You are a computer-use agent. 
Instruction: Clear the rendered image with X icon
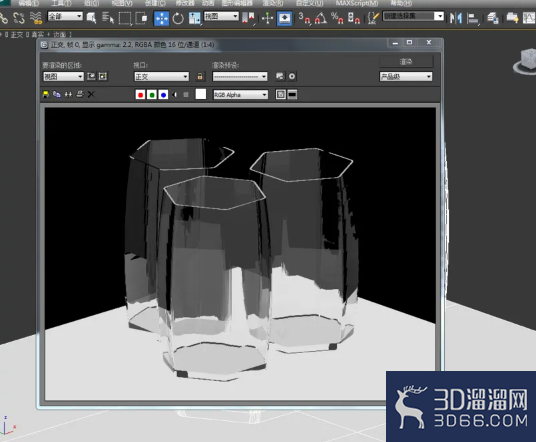91,94
